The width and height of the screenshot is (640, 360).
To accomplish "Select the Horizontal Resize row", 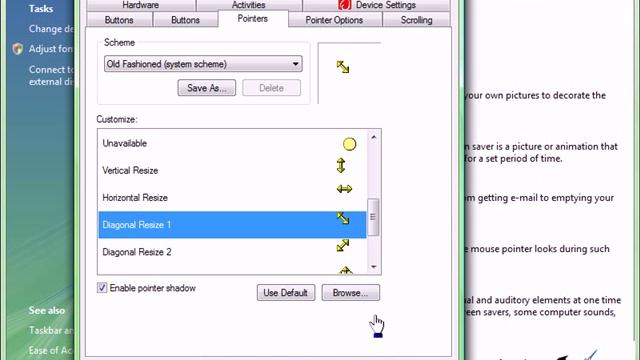I will (232, 198).
